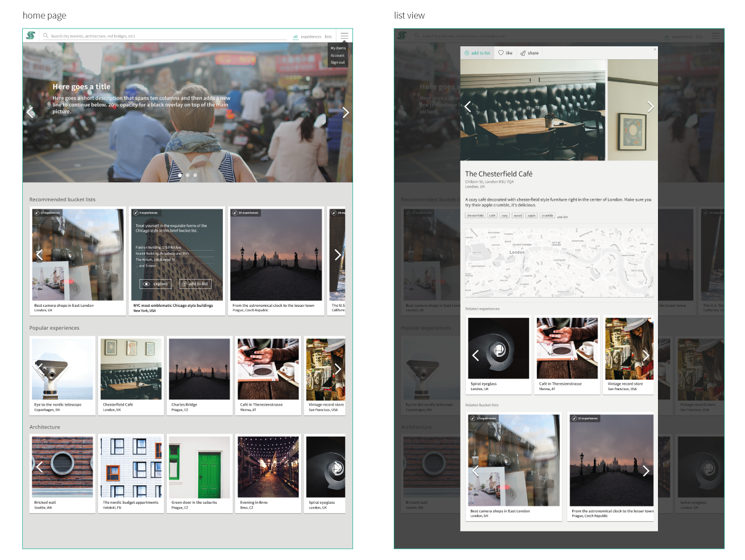Screen dimensions: 745x560
Task: Open 'Best camera shops in East London' in modal
Action: pos(514,467)
